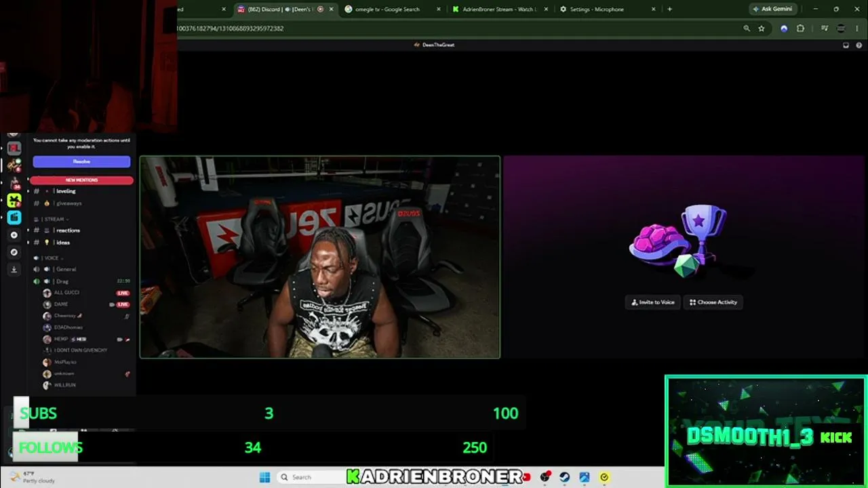Click the LIVE badge next to DAME
This screenshot has height=488, width=868.
[x=123, y=304]
